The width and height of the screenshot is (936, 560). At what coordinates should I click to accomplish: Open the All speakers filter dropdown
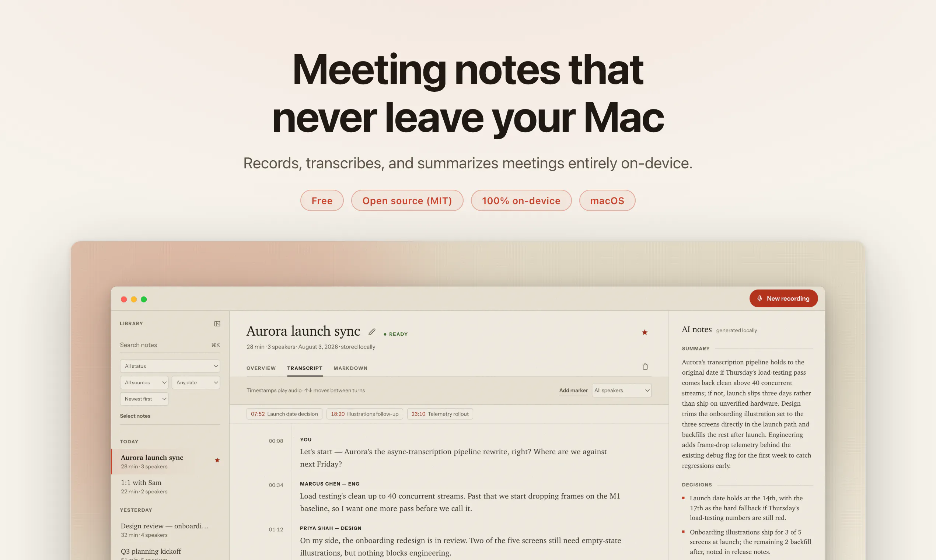click(622, 390)
